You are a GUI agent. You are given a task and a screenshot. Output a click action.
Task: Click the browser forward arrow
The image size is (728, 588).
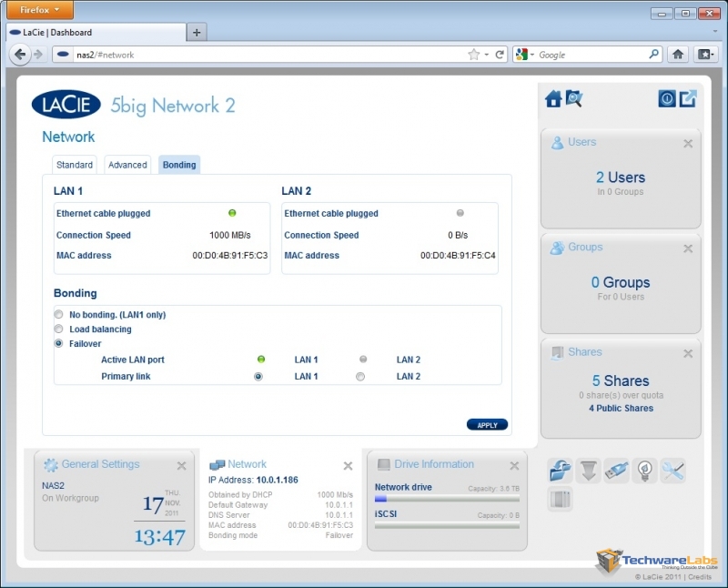point(38,55)
